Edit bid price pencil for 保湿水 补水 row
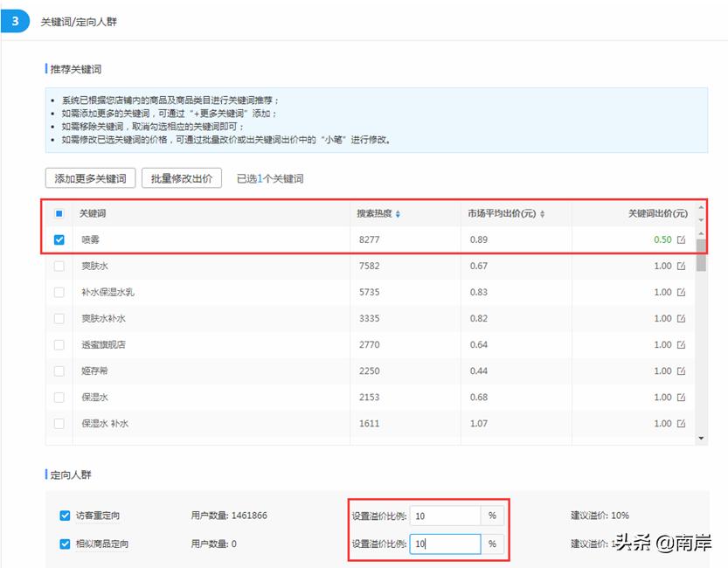The height and width of the screenshot is (568, 728). pyautogui.click(x=681, y=423)
